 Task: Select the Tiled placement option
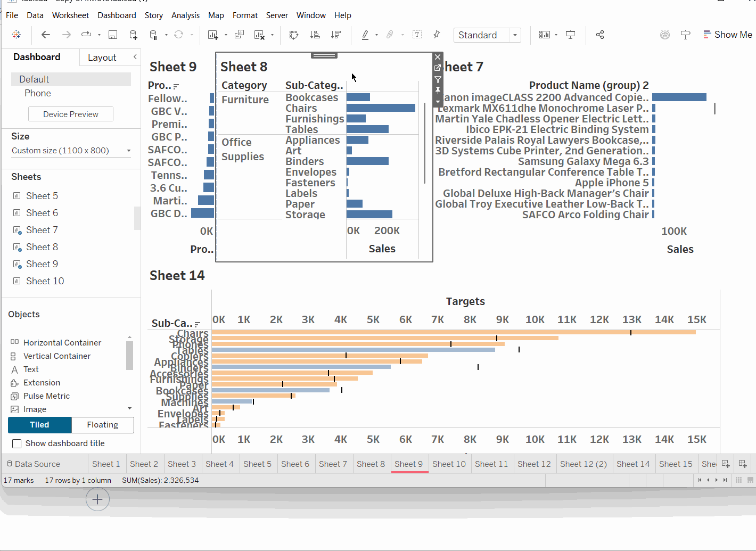click(39, 425)
